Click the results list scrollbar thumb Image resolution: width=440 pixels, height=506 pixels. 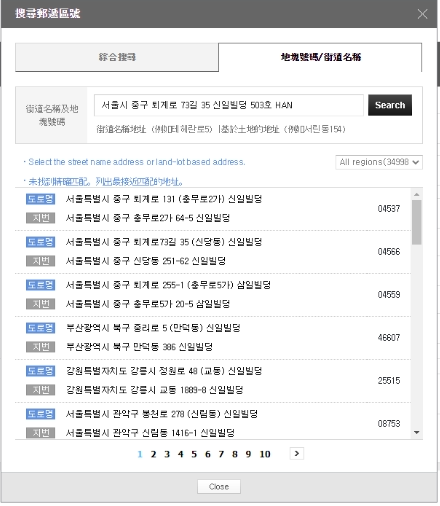[x=417, y=222]
